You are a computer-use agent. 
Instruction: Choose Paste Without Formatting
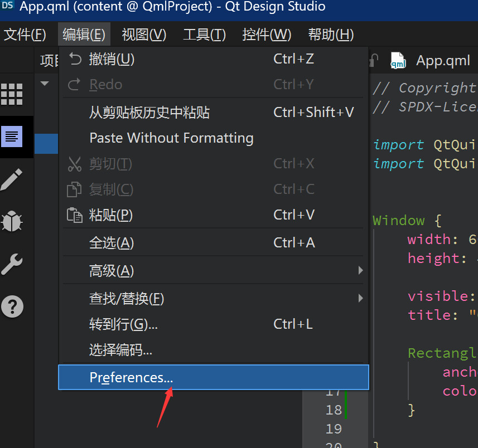coord(214,138)
